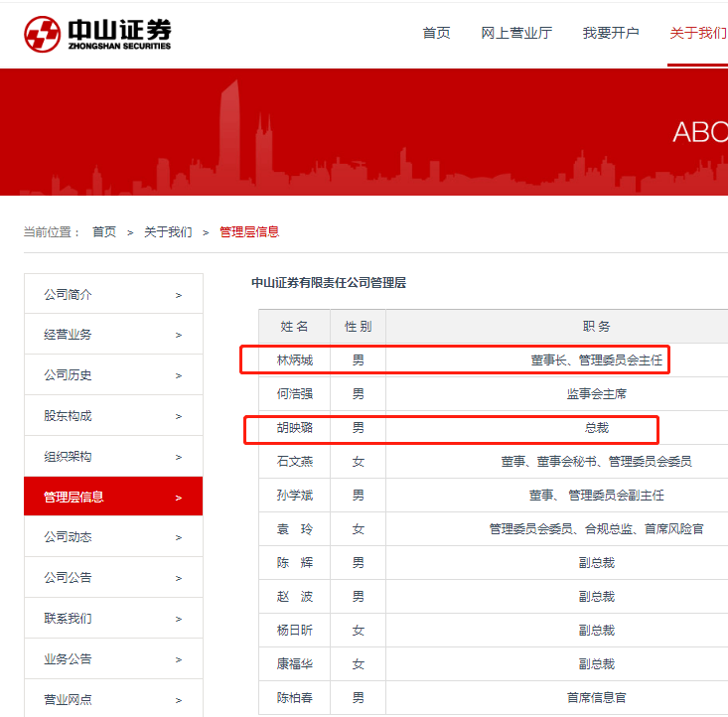Open the 网上营业厅 navigation tab

pos(516,33)
